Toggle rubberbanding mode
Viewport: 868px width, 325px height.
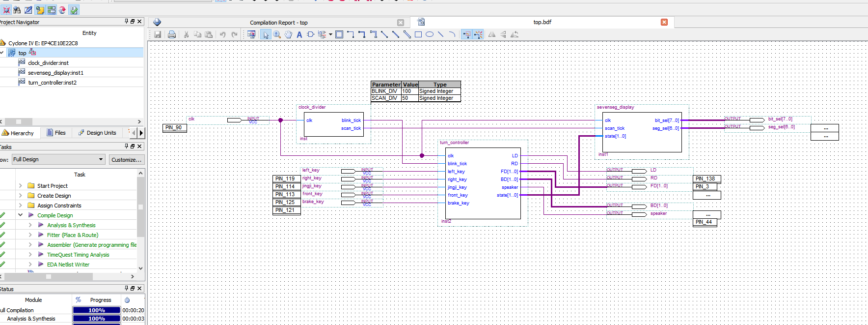478,34
